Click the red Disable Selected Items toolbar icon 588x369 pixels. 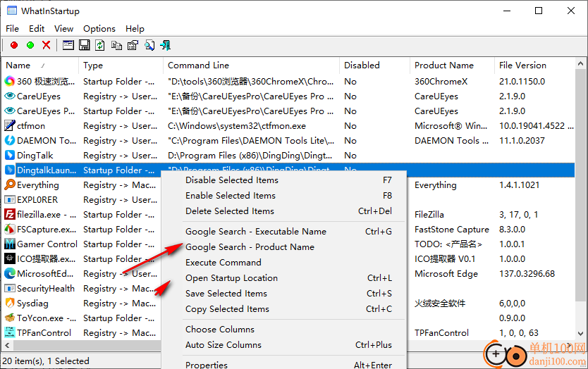tap(14, 45)
